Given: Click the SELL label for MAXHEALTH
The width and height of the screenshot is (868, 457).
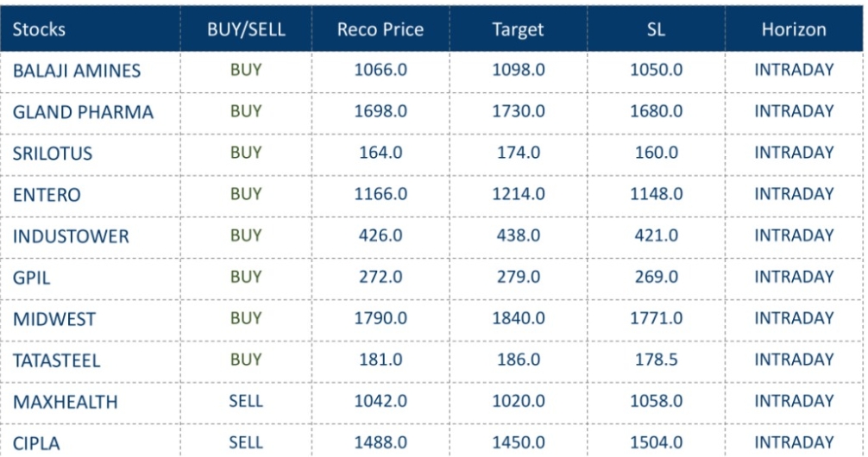Looking at the screenshot, I should click(246, 401).
